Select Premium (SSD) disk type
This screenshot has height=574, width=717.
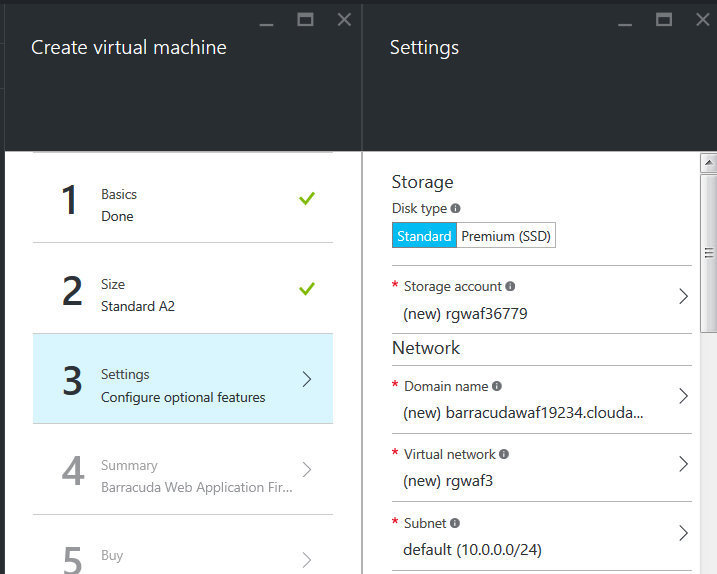click(506, 236)
